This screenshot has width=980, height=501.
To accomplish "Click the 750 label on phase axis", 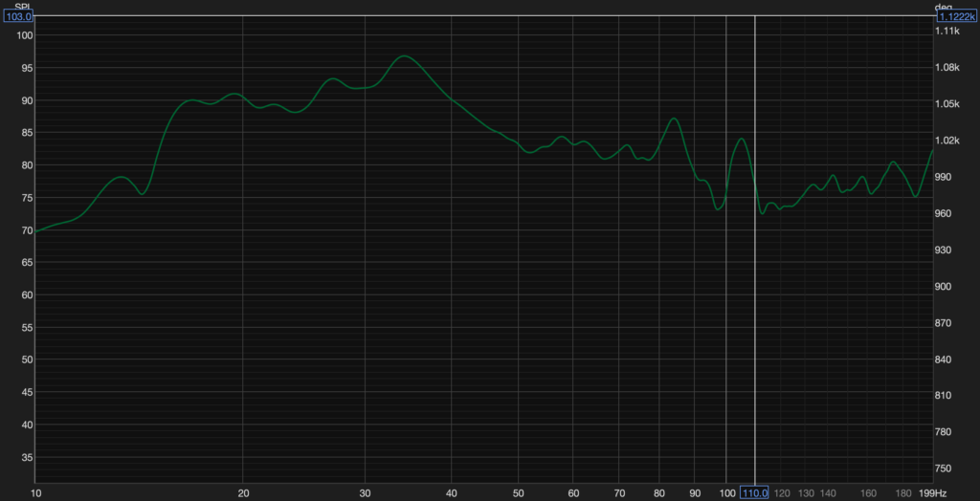I will (945, 468).
